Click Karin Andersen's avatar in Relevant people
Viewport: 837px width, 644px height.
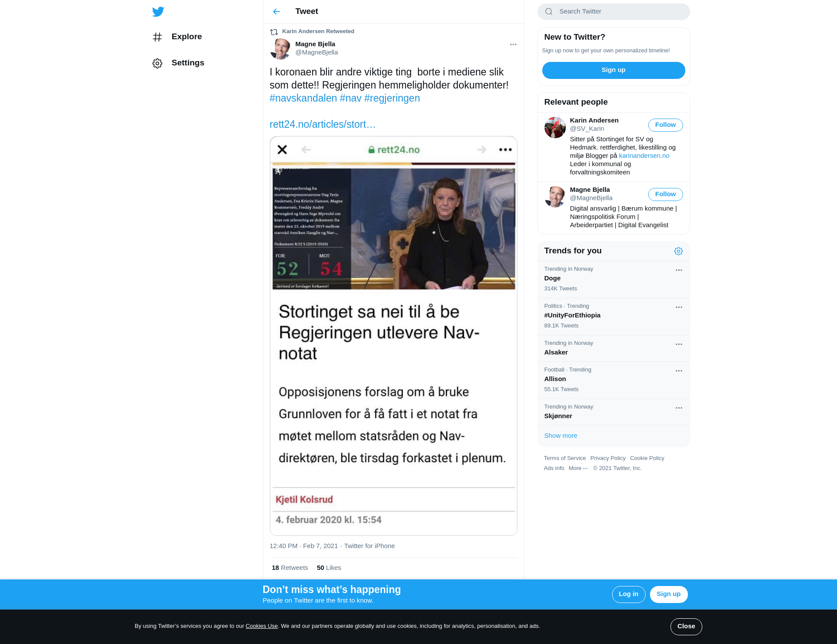555,127
